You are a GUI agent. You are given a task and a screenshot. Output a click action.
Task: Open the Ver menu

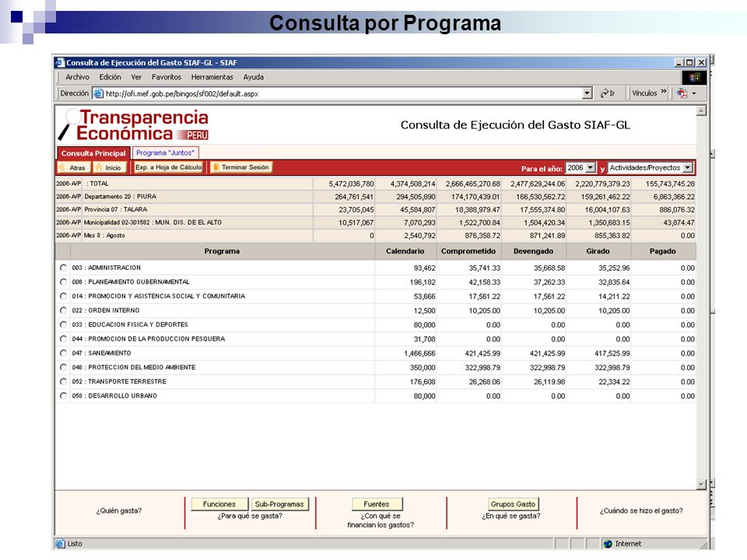[136, 77]
